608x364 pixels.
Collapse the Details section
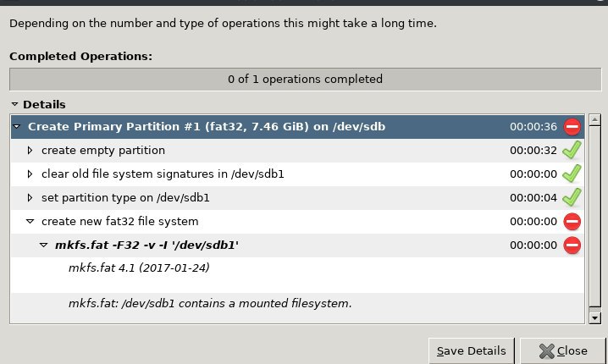point(14,104)
